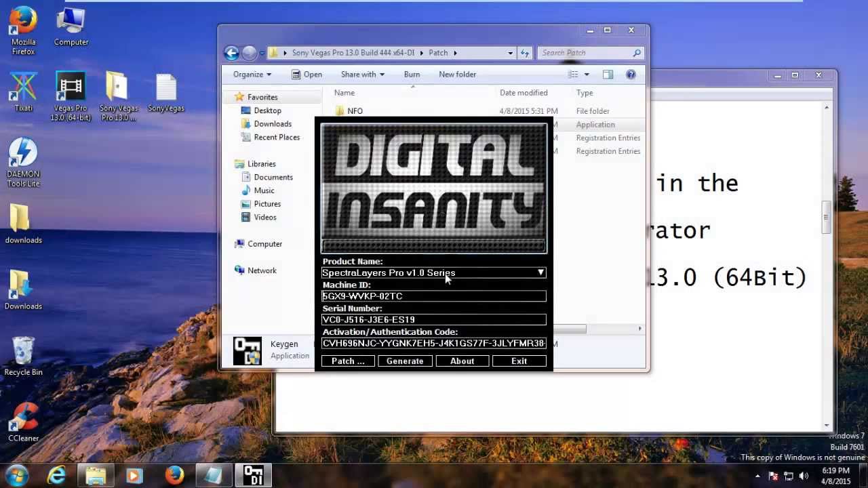Open the Product Name dropdown in the keygen
Image resolution: width=868 pixels, height=488 pixels.
(540, 272)
